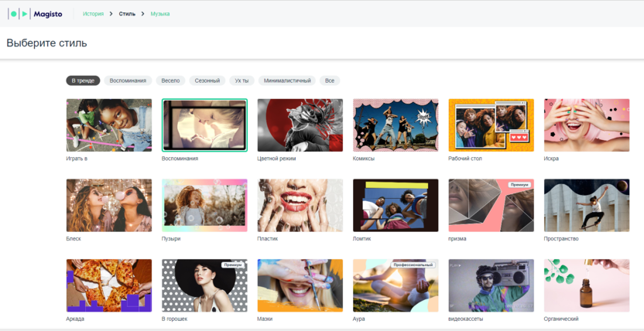Choose the Аура style thumbnail

tap(396, 285)
